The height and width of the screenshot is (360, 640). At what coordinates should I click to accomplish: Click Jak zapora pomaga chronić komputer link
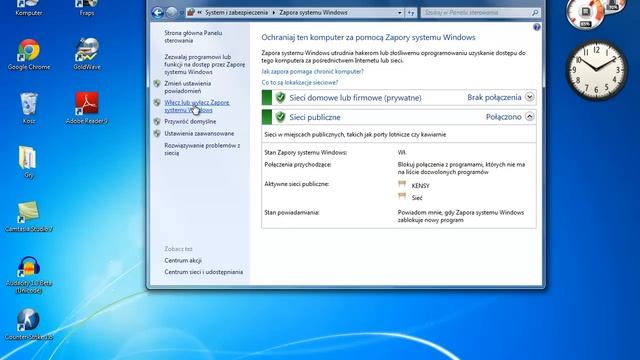(312, 71)
